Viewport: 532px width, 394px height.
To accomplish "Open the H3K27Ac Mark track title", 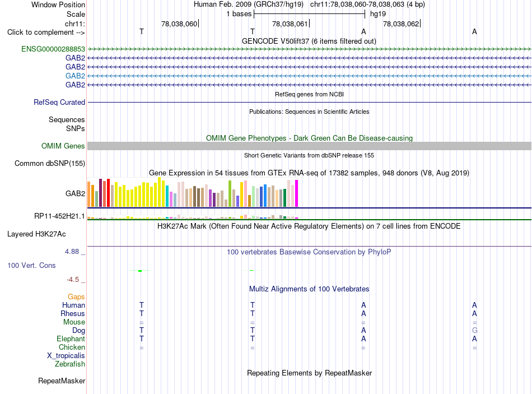I will coord(309,226).
